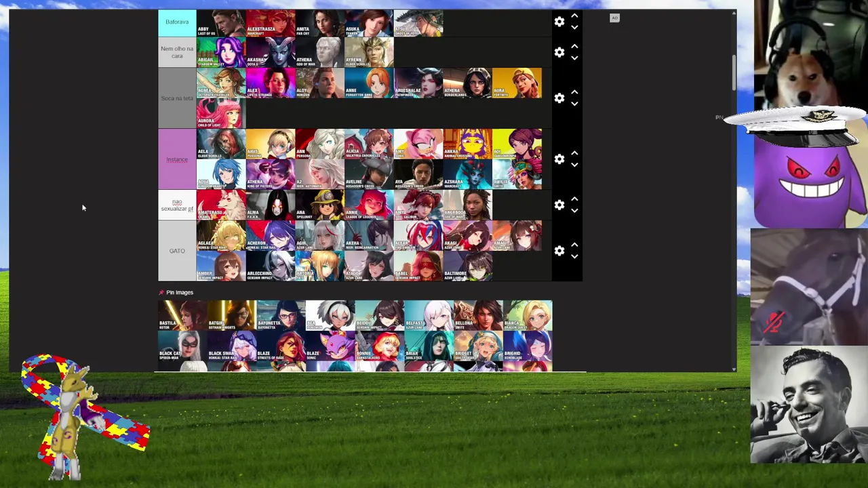The height and width of the screenshot is (488, 868).
Task: Pick Bridget Guilty Gear from image pool
Action: (478, 346)
